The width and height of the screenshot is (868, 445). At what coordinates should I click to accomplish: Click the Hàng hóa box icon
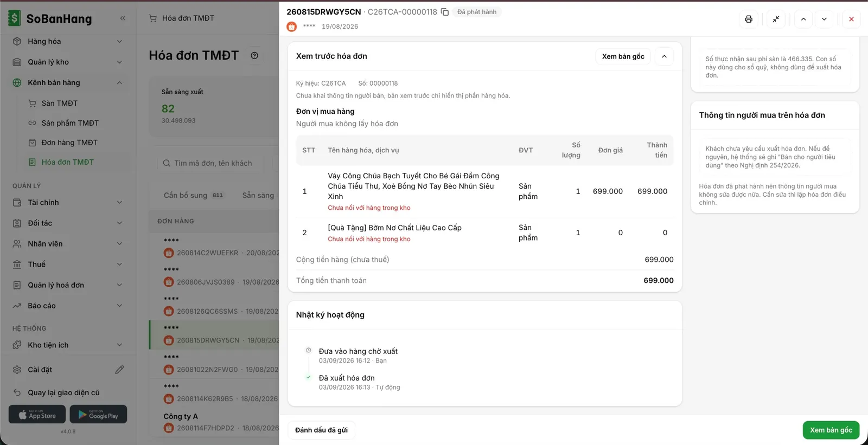[17, 42]
